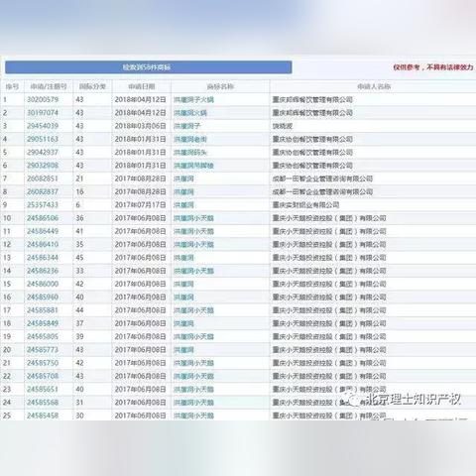Open trademark name 洪崖洞小天鹅 in row 17

[193, 310]
